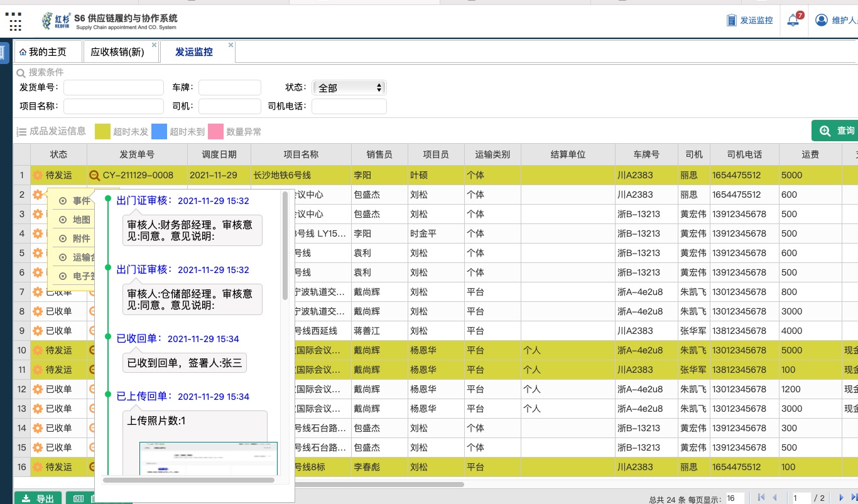Open the 状态 dropdown showing 全部
Screen dimensions: 858x504
point(350,88)
